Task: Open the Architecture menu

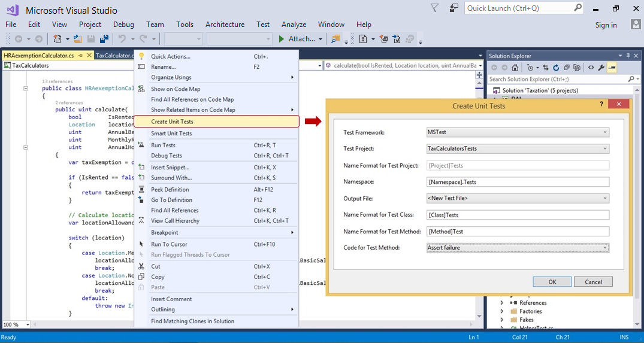Action: (x=225, y=25)
